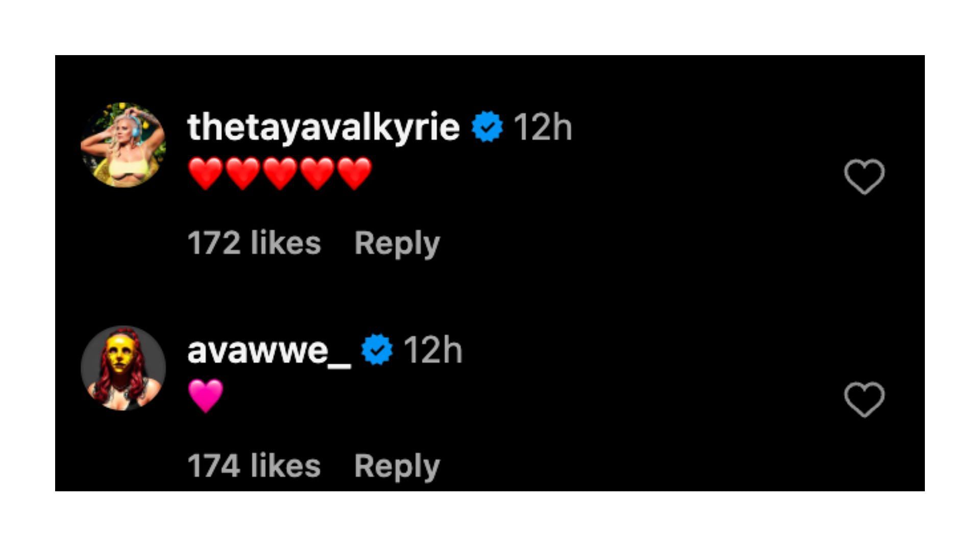Reply to thetayavalkyrie's comment
The image size is (980, 551).
tap(397, 243)
